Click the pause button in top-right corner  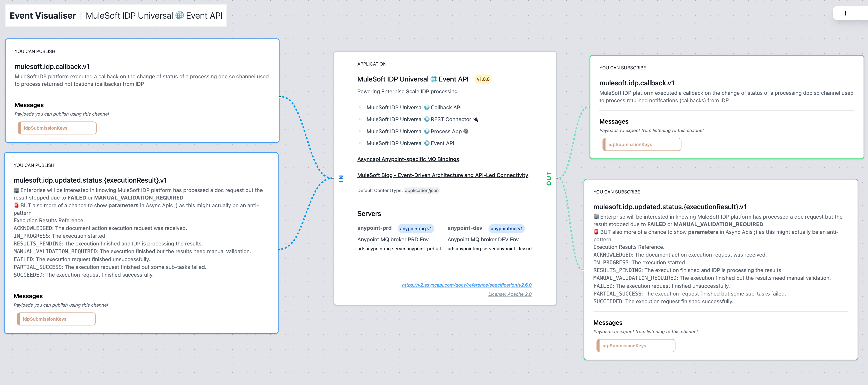(x=844, y=13)
